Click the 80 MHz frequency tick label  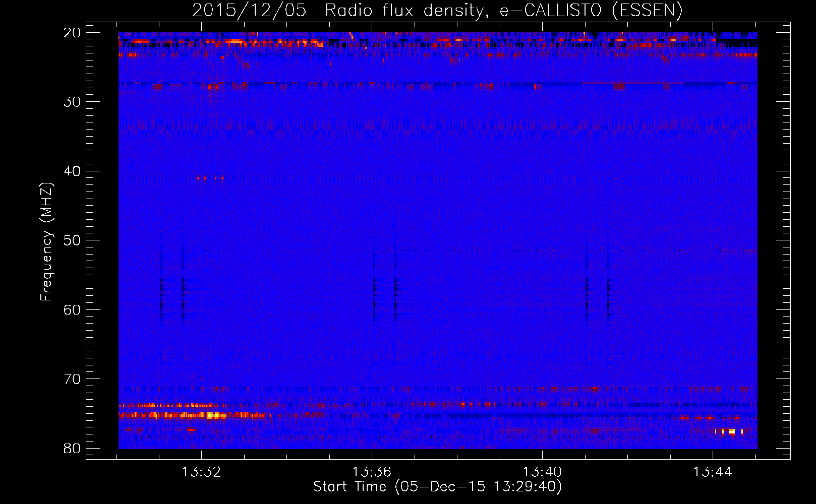73,448
